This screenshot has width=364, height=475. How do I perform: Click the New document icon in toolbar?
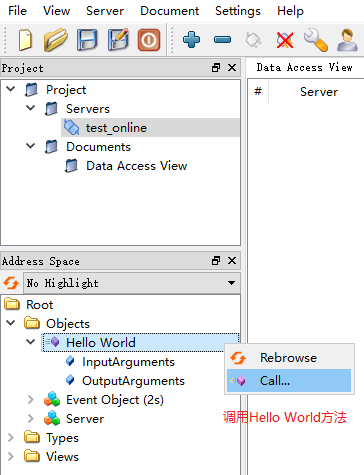(25, 40)
